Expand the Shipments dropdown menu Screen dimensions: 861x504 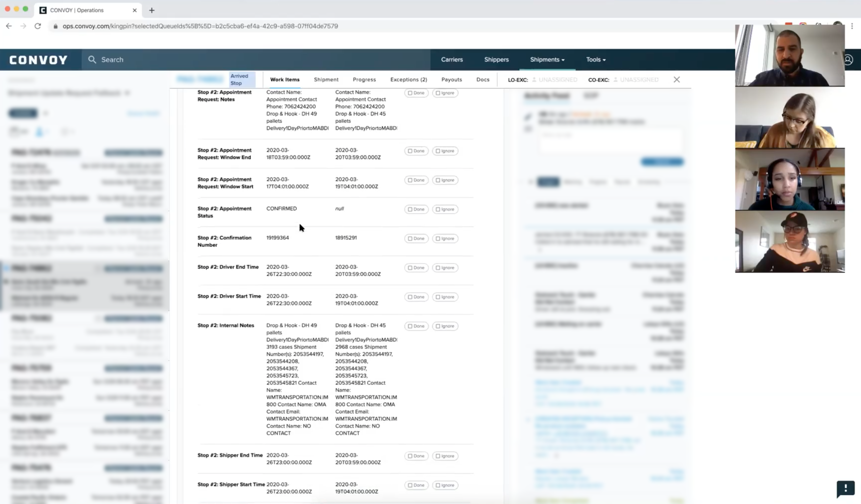tap(547, 60)
